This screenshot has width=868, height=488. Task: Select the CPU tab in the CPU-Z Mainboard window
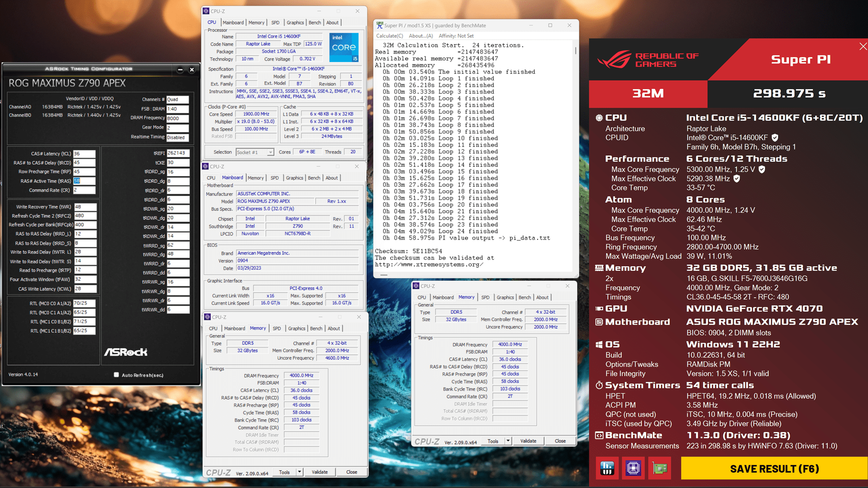[x=211, y=178]
